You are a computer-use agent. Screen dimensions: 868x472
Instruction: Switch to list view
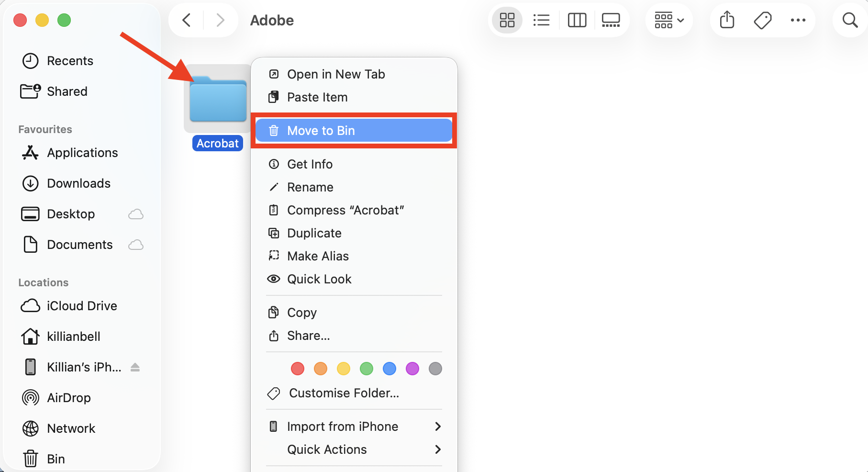541,20
